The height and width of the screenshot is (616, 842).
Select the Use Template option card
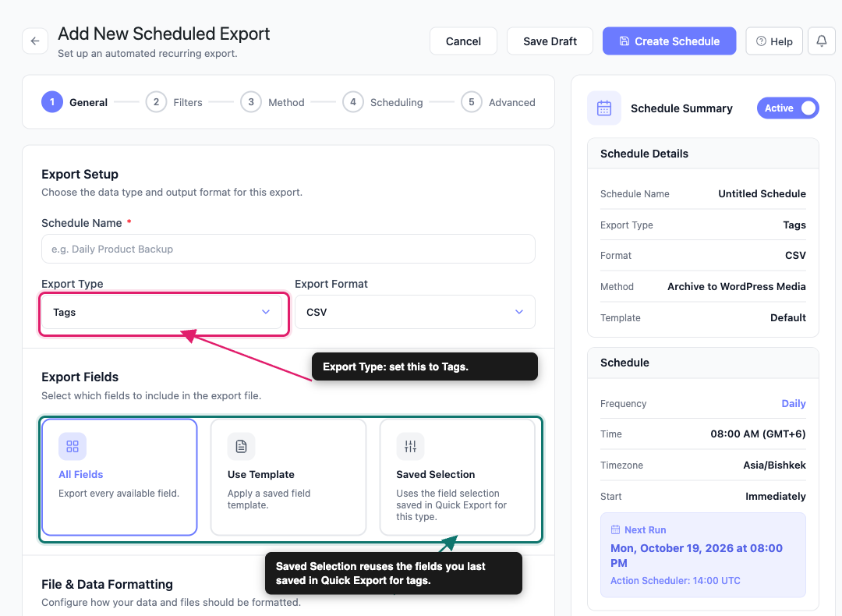pos(288,477)
